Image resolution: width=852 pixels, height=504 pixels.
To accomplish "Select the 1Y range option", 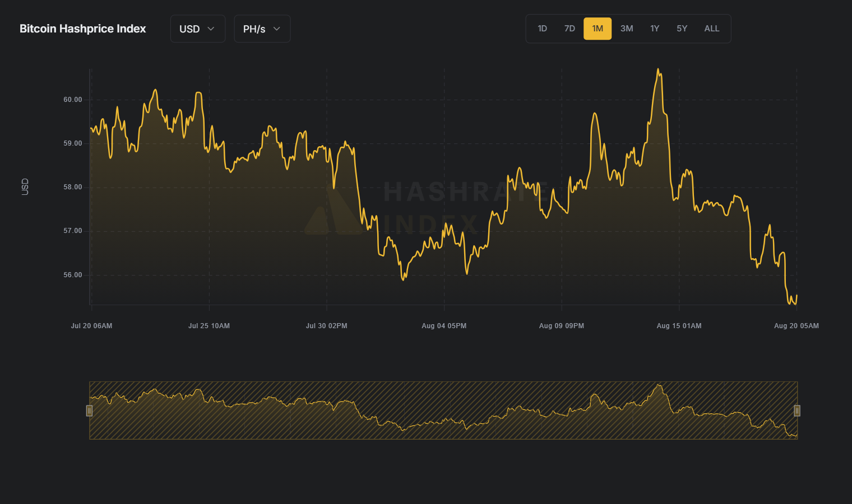I will [655, 28].
